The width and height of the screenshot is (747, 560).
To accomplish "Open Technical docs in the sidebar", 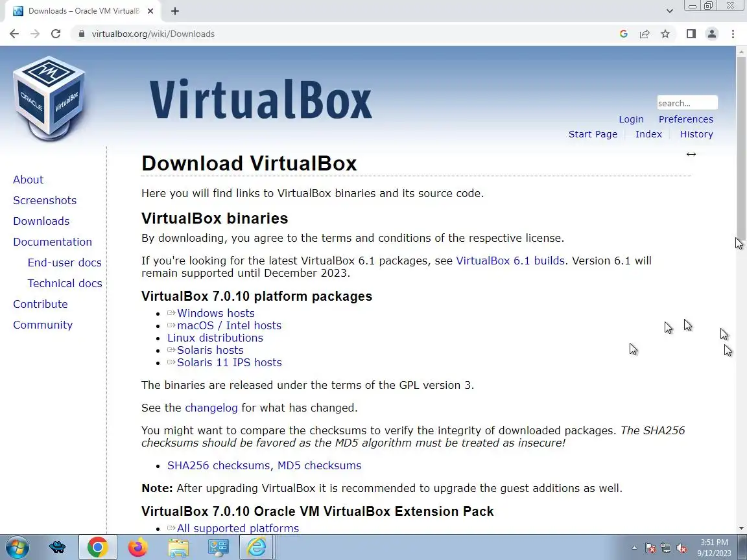I will pos(65,283).
